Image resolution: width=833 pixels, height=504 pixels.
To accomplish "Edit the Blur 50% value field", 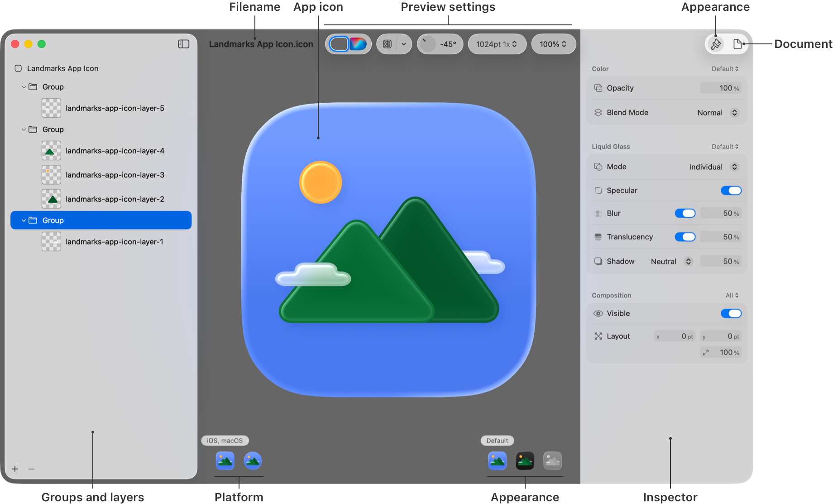I will click(x=721, y=213).
